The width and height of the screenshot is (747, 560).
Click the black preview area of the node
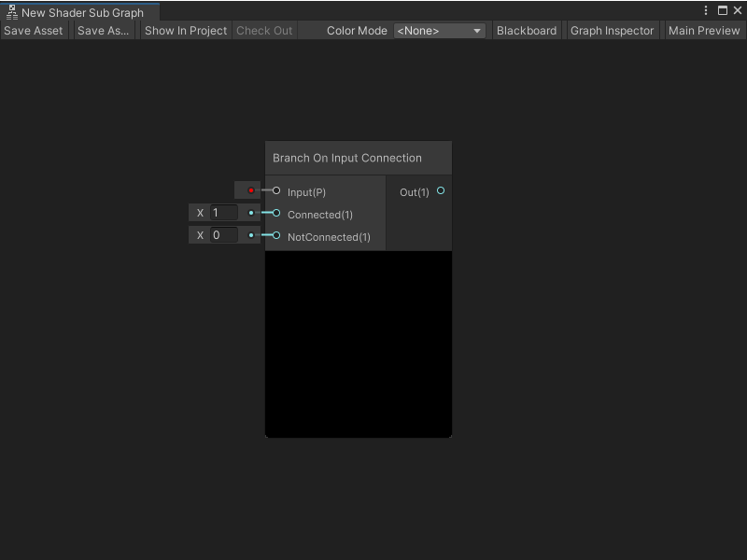358,343
